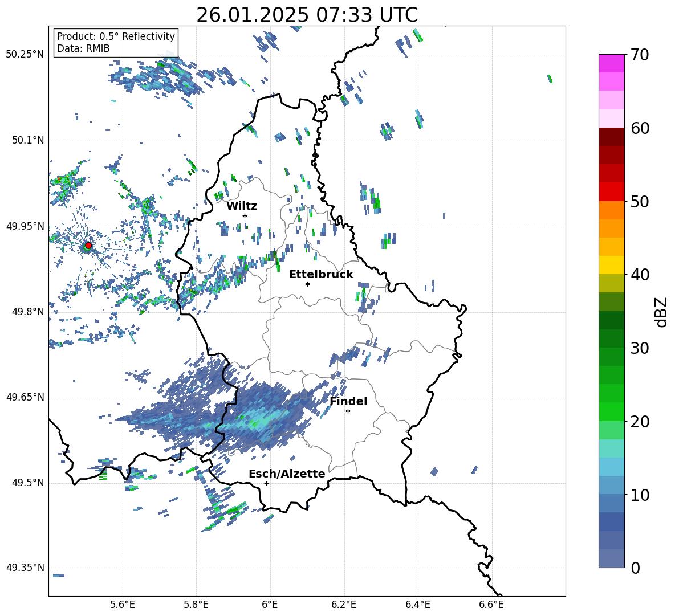The height and width of the screenshot is (616, 675).
Task: Click the 50.1°N latitude label
Action: click(x=28, y=141)
